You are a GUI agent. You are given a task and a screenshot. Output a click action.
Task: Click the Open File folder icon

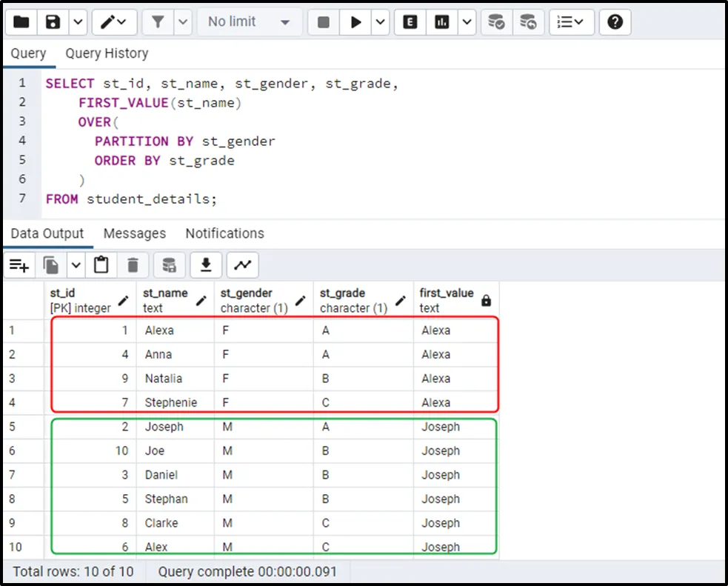click(x=21, y=22)
